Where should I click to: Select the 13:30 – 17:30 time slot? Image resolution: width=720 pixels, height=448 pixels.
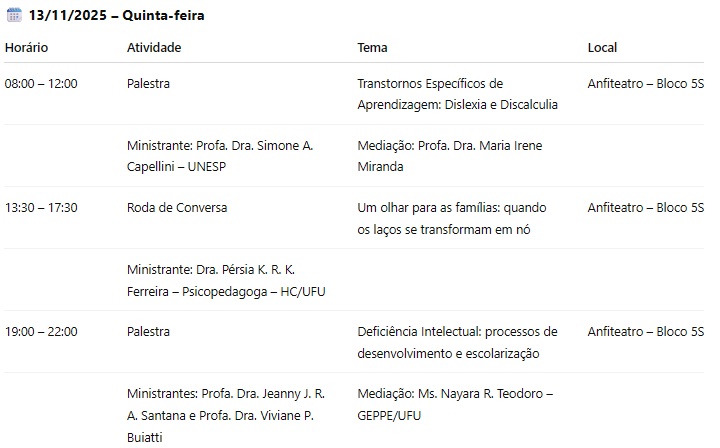[x=41, y=208]
